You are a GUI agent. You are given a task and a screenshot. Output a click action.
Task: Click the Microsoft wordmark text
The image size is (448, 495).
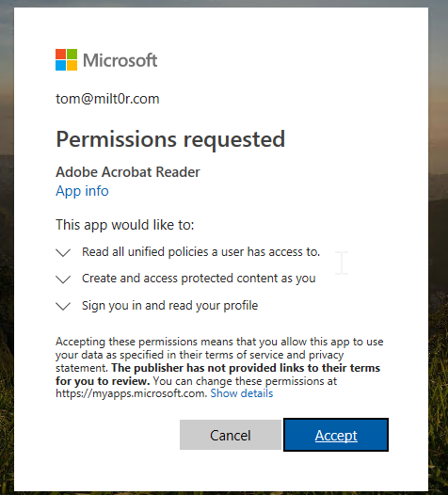[120, 60]
